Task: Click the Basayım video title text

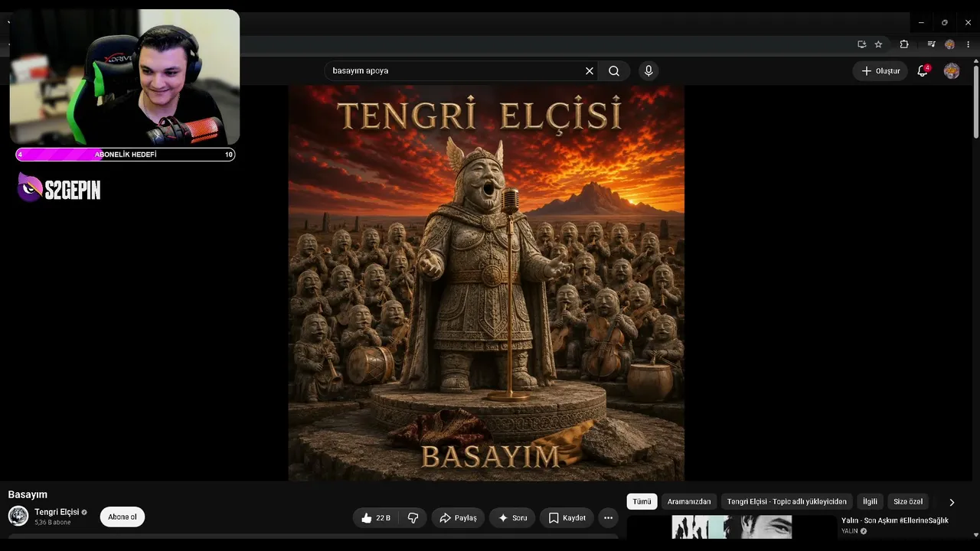Action: coord(28,495)
